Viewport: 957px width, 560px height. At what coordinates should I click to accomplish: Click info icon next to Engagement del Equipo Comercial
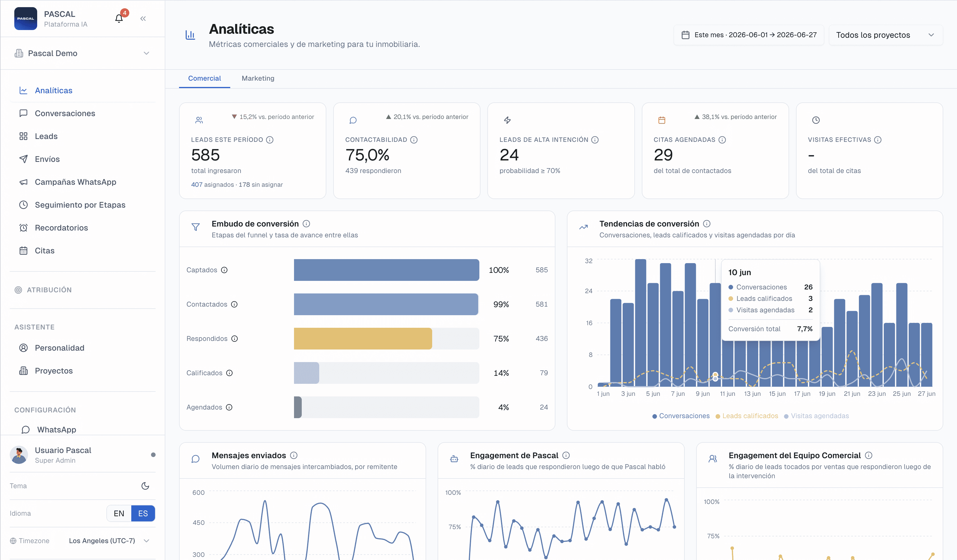[x=869, y=455]
